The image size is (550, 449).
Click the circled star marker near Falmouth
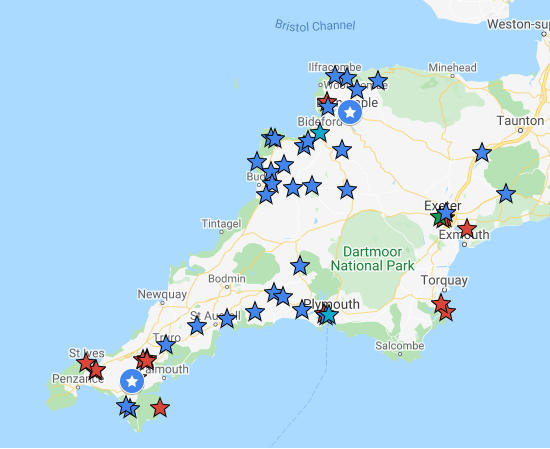pos(132,381)
